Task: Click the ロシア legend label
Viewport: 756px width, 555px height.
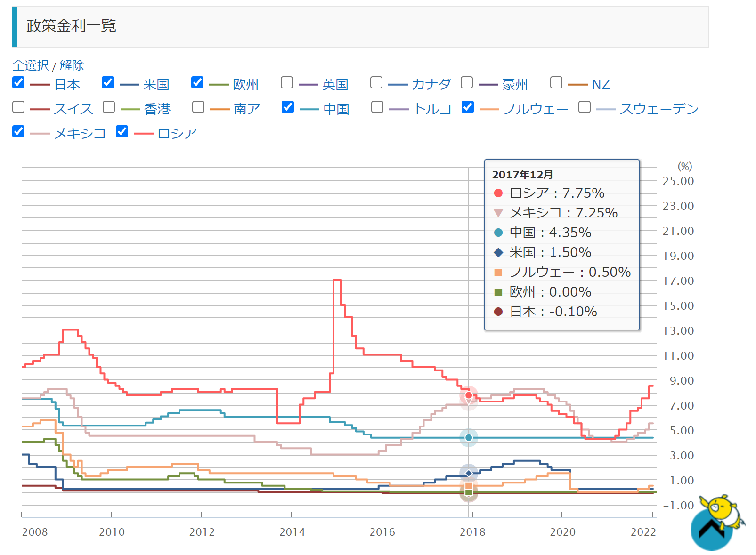Action: point(177,134)
